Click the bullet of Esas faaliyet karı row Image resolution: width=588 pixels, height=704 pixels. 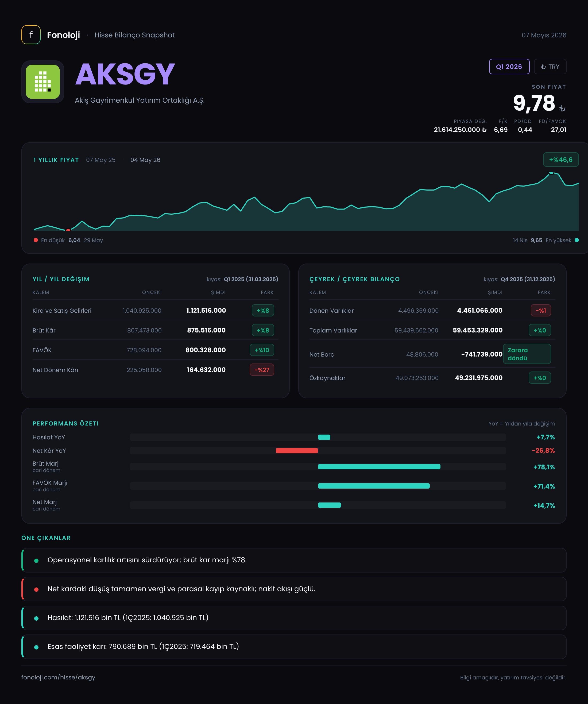(x=36, y=647)
